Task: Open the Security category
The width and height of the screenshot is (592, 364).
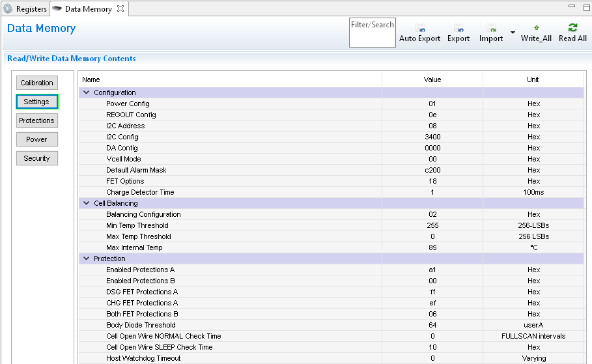Action: pyautogui.click(x=37, y=158)
